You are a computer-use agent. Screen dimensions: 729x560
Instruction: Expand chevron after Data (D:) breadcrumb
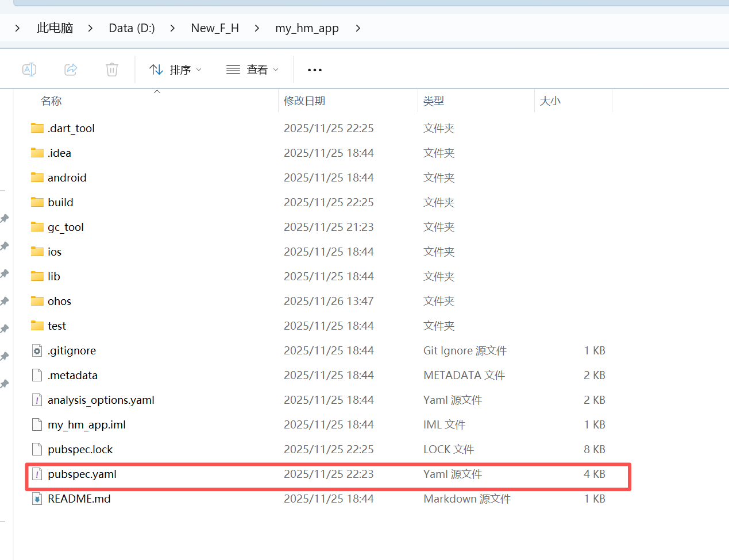click(172, 28)
